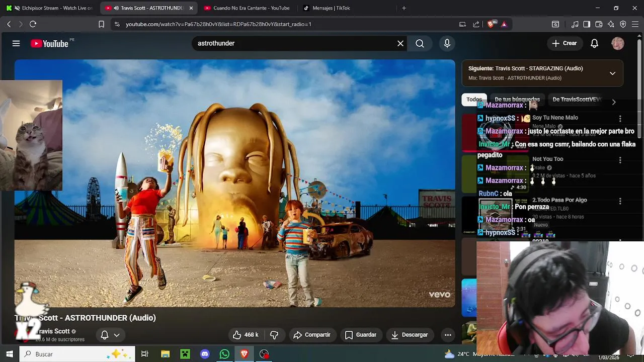Switch to Mensajes TikTok tab
Screen dimensions: 644x362
point(346,8)
